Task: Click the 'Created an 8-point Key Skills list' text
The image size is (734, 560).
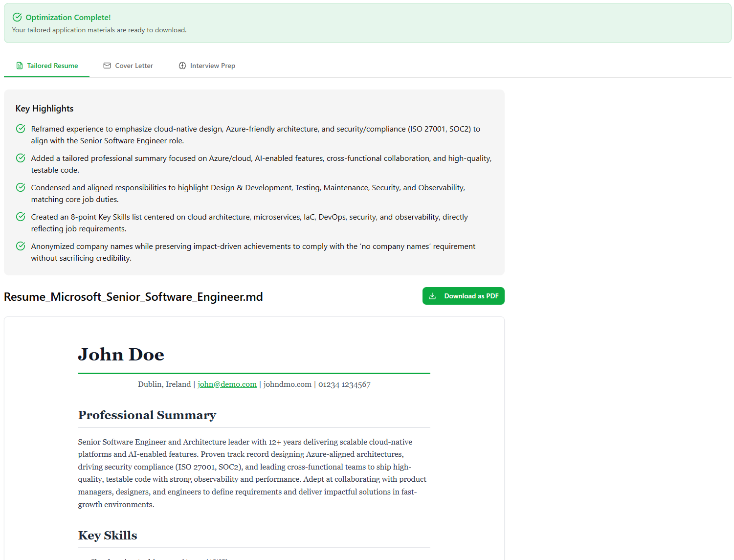Action: 249,223
